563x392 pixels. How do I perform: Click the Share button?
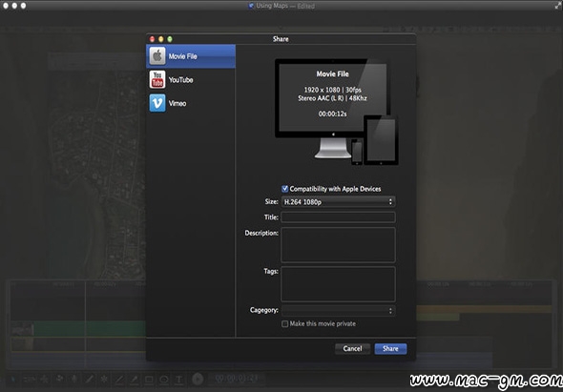tap(390, 348)
